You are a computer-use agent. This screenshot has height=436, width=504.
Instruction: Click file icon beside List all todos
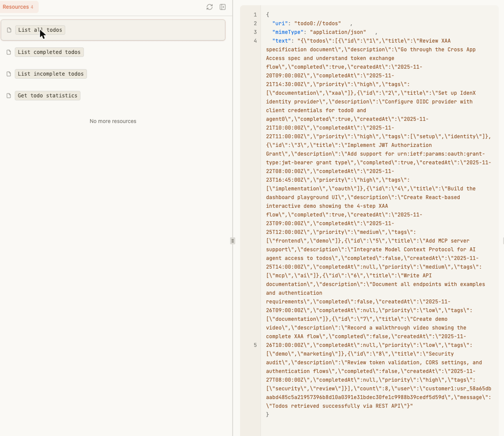click(9, 30)
